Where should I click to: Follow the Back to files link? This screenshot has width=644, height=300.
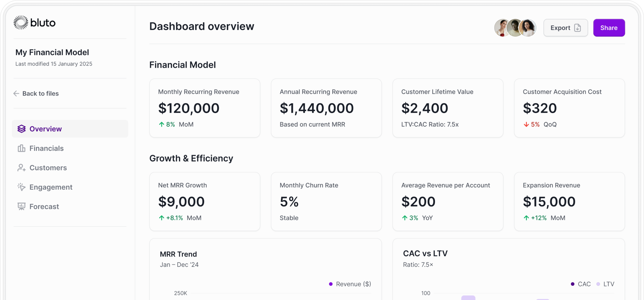[x=40, y=94]
